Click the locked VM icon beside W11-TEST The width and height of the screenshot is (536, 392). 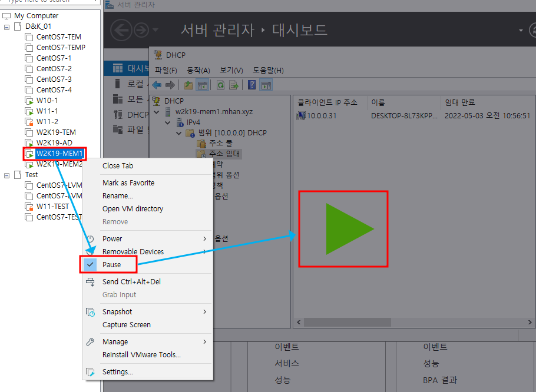pyautogui.click(x=29, y=207)
